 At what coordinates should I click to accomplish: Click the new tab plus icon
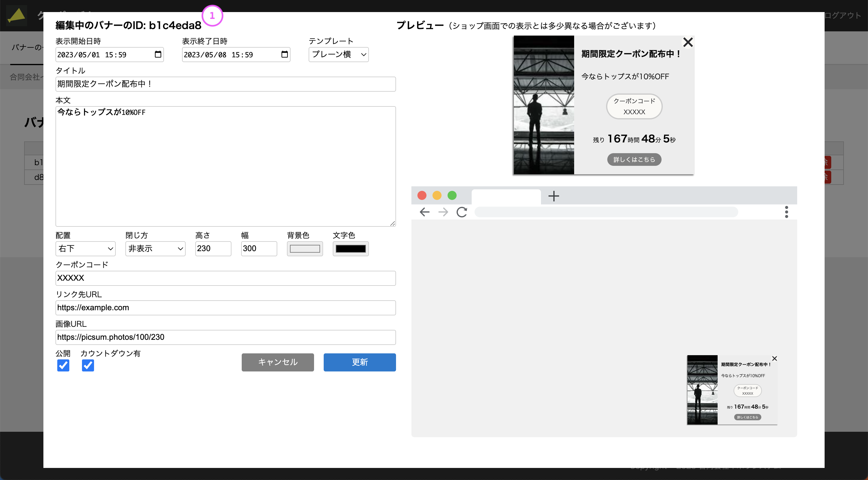coord(554,196)
